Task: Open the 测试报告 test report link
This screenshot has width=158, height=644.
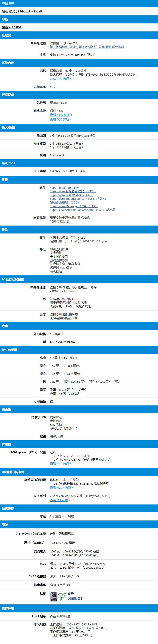Action: pos(74,598)
